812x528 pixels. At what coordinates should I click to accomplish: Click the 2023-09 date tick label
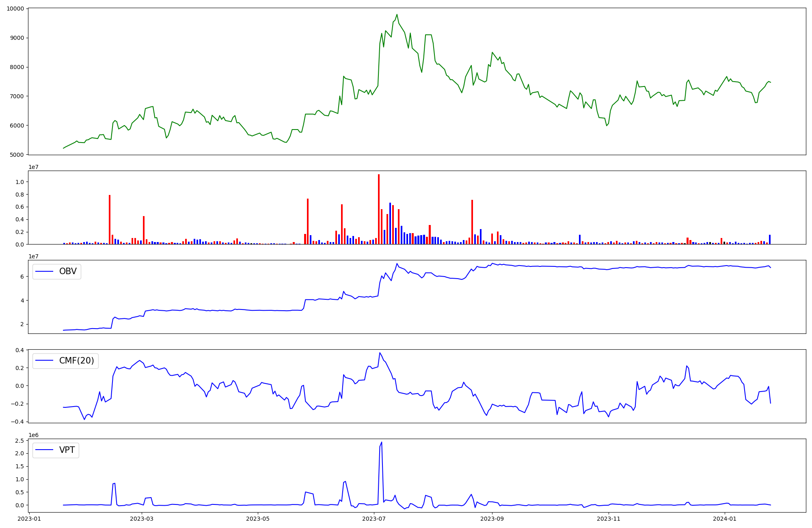pyautogui.click(x=492, y=519)
